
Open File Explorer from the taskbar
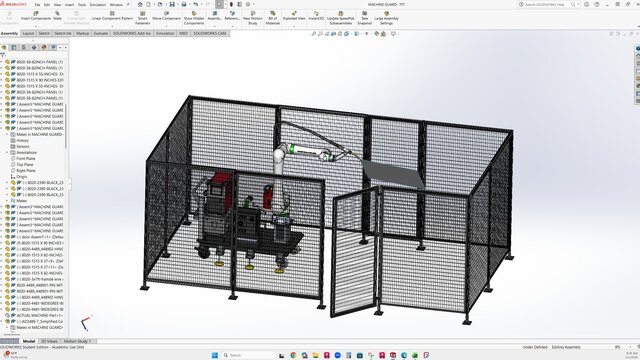pyautogui.click(x=316, y=355)
